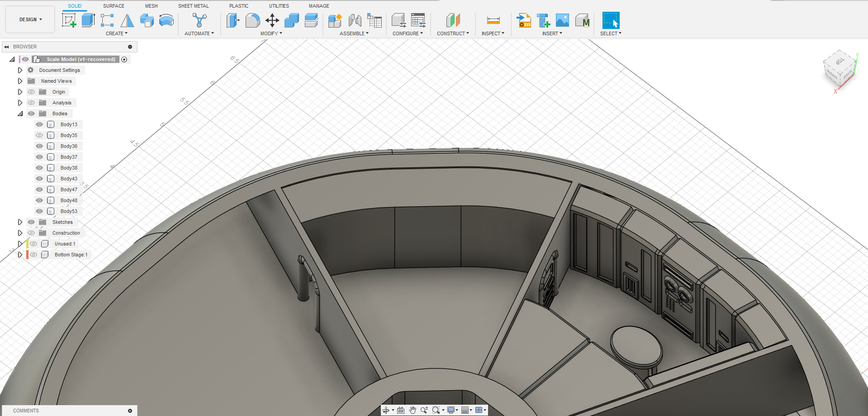The height and width of the screenshot is (416, 868).
Task: Toggle visibility of Body13
Action: coord(39,124)
